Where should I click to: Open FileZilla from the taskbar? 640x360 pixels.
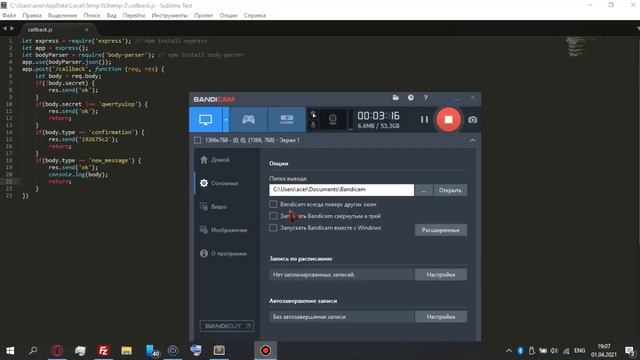[x=103, y=351]
